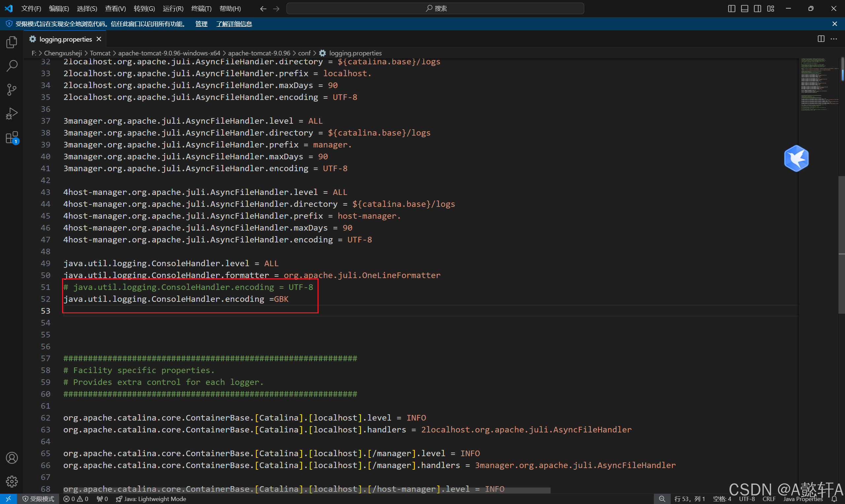
Task: Click the split editor right icon
Action: click(821, 39)
